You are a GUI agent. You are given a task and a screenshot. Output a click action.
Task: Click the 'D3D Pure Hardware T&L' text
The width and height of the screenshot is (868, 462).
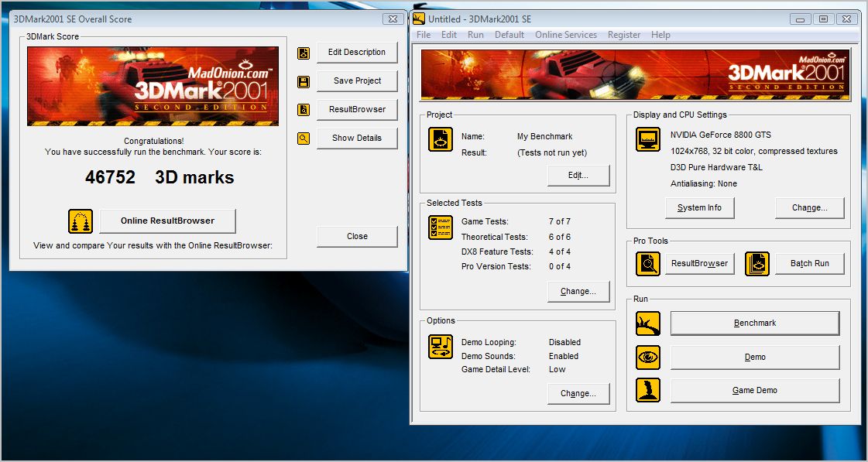[x=716, y=167]
